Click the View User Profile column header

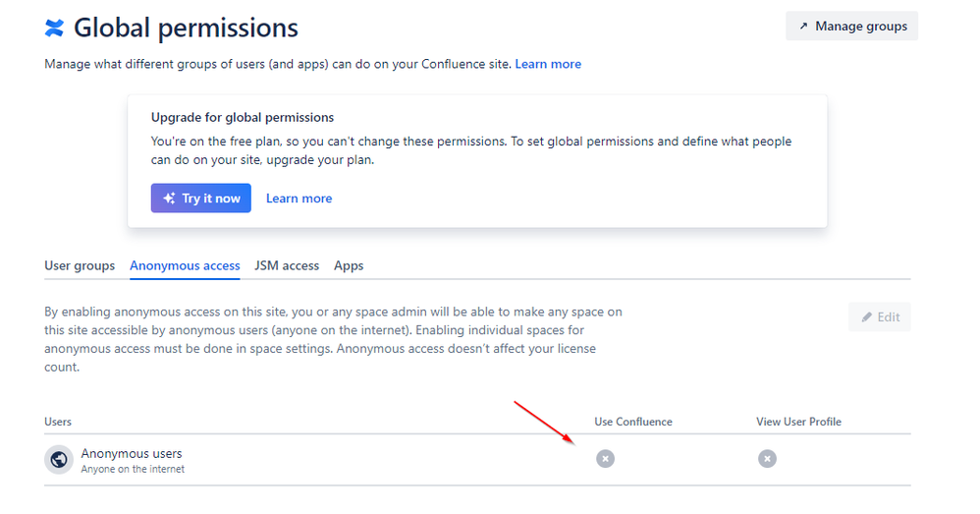point(798,422)
